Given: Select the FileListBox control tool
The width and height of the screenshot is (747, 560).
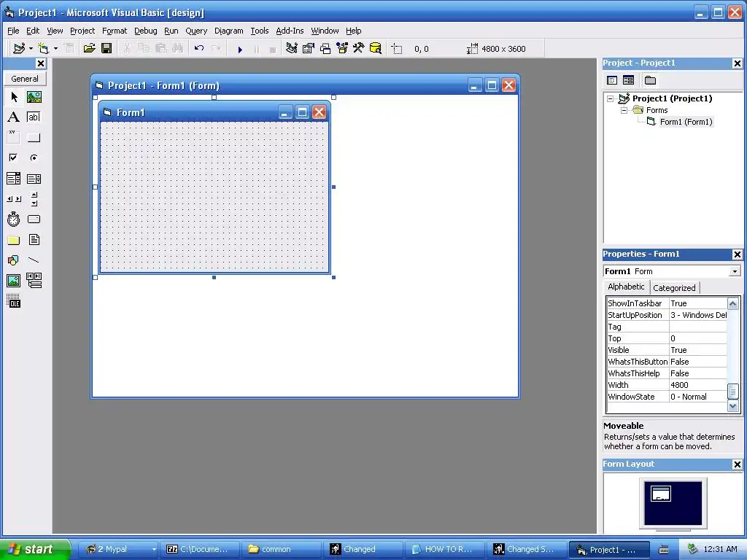Looking at the screenshot, I should (34, 240).
